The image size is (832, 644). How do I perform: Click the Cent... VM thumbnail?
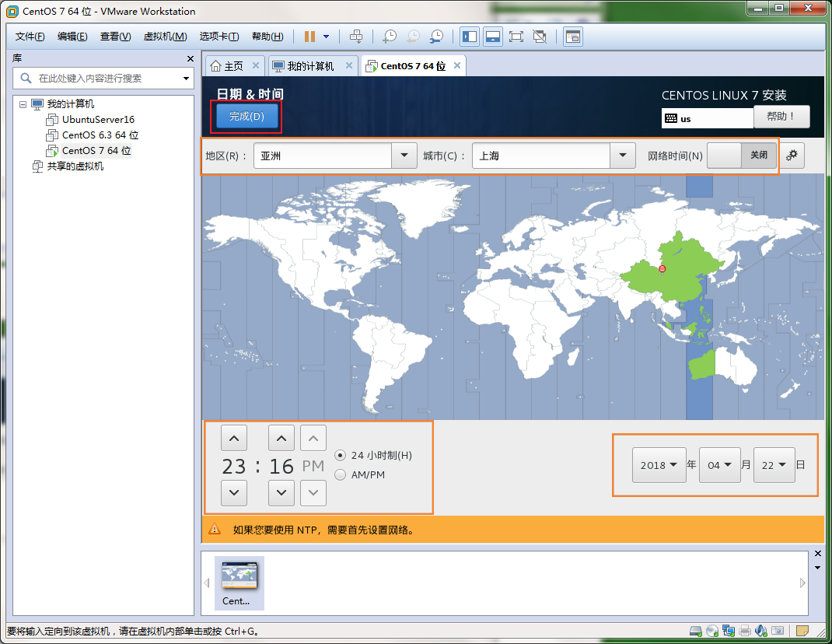pyautogui.click(x=239, y=583)
